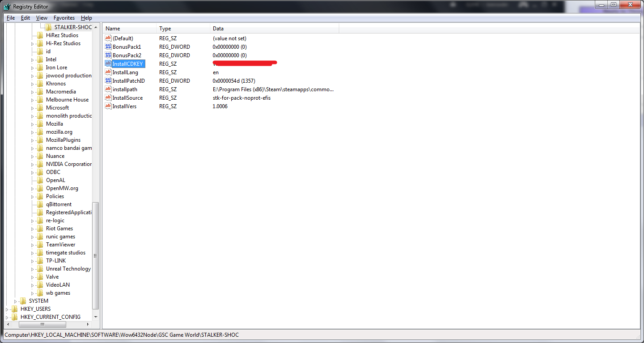Click the '(value not set)' data cell
The width and height of the screenshot is (644, 343).
click(x=229, y=38)
